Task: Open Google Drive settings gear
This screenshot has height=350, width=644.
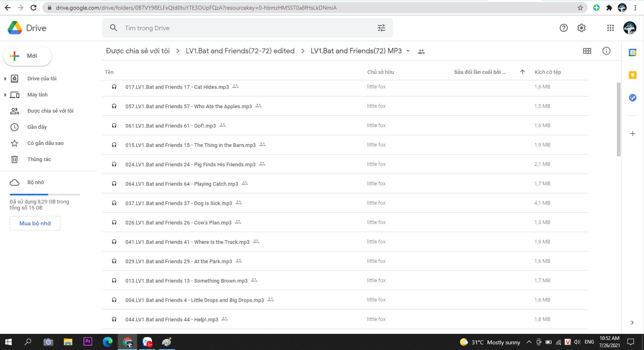Action: pyautogui.click(x=581, y=28)
